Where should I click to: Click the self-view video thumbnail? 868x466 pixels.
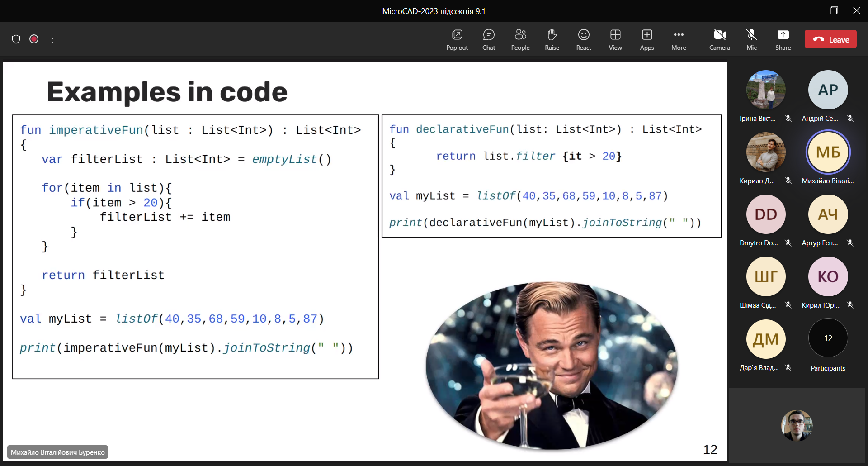[x=797, y=425]
